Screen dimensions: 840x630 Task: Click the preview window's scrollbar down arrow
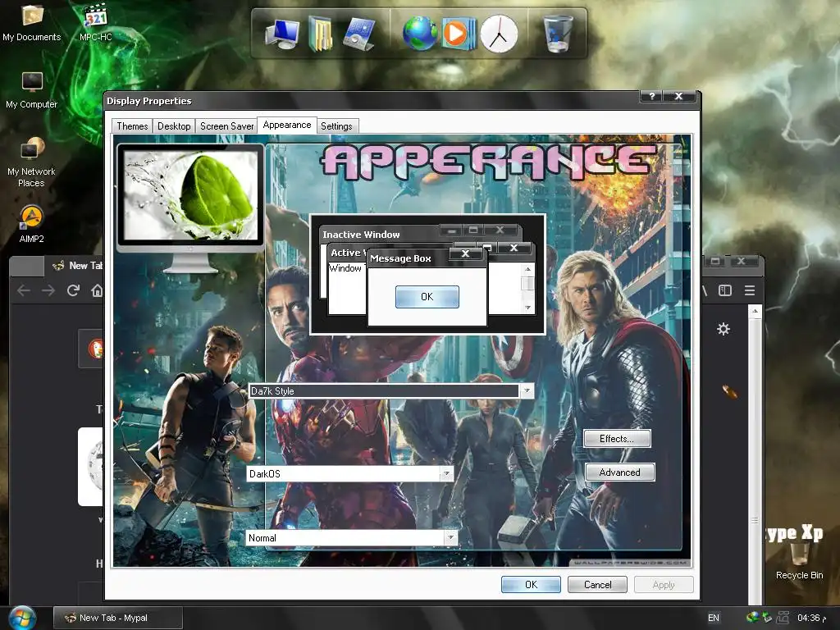pyautogui.click(x=527, y=308)
